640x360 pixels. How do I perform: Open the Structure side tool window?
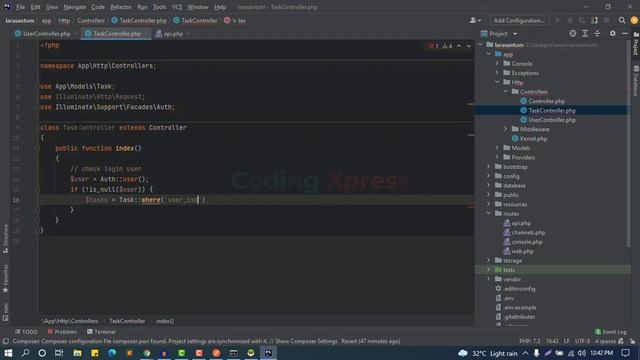click(x=5, y=239)
